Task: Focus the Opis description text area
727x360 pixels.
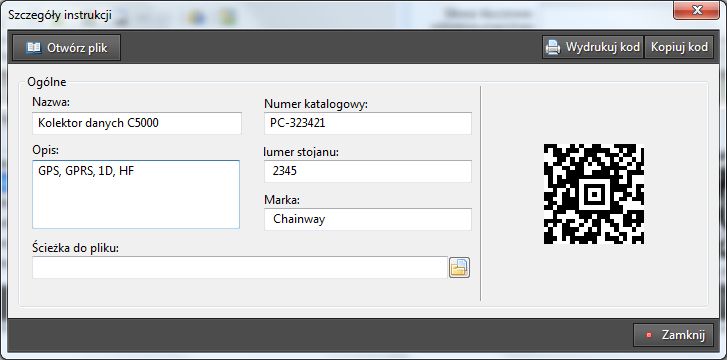Action: [136, 194]
